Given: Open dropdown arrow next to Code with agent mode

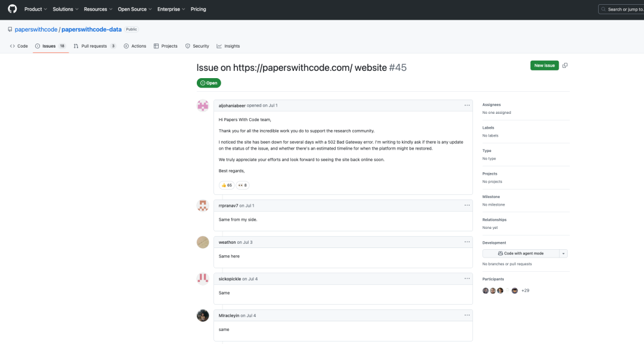Looking at the screenshot, I should pyautogui.click(x=563, y=253).
